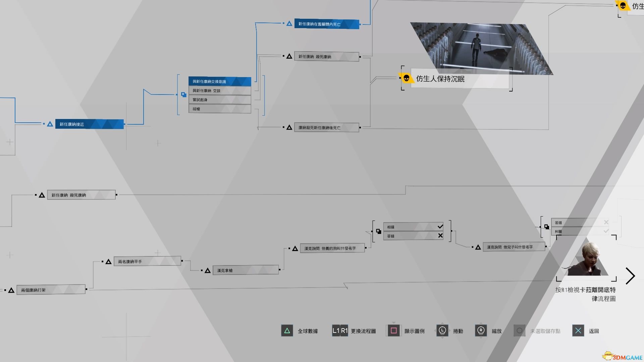Open the android warehouse scene thumbnail
Screen dimensions: 644x362
click(482, 49)
